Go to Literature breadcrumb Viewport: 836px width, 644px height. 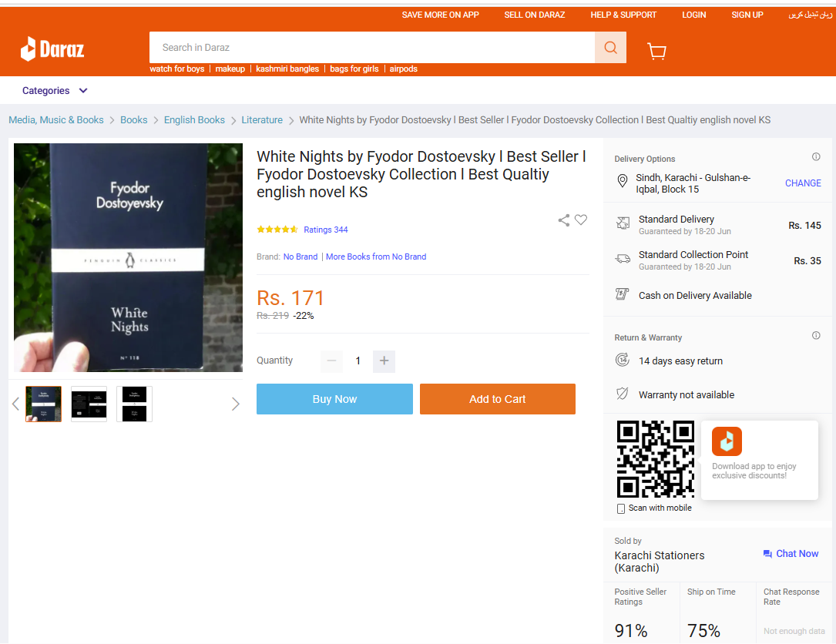262,120
